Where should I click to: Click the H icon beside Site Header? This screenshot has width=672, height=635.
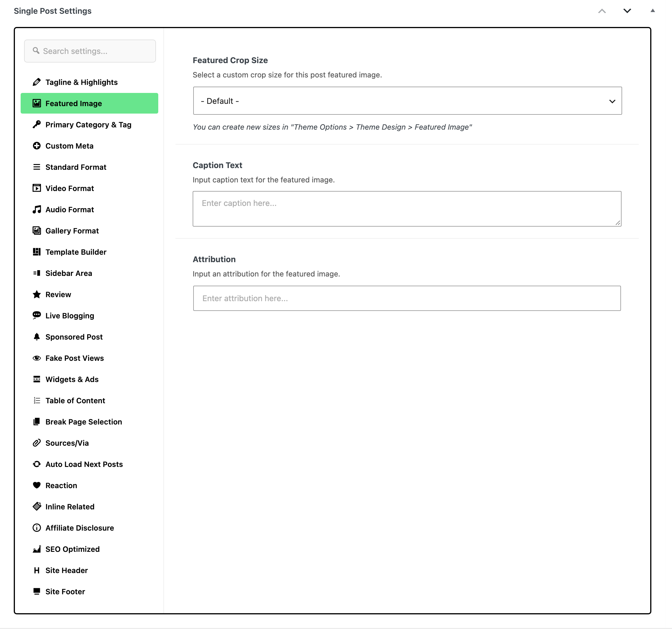(36, 570)
